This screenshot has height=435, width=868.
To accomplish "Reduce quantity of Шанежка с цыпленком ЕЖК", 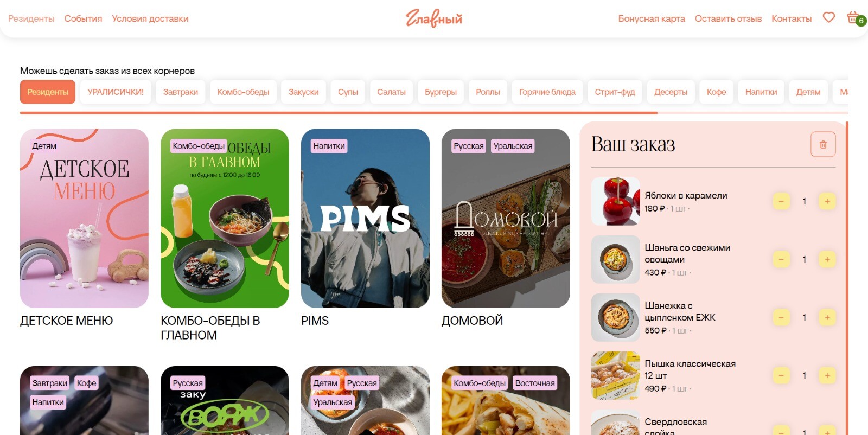I will pos(781,317).
